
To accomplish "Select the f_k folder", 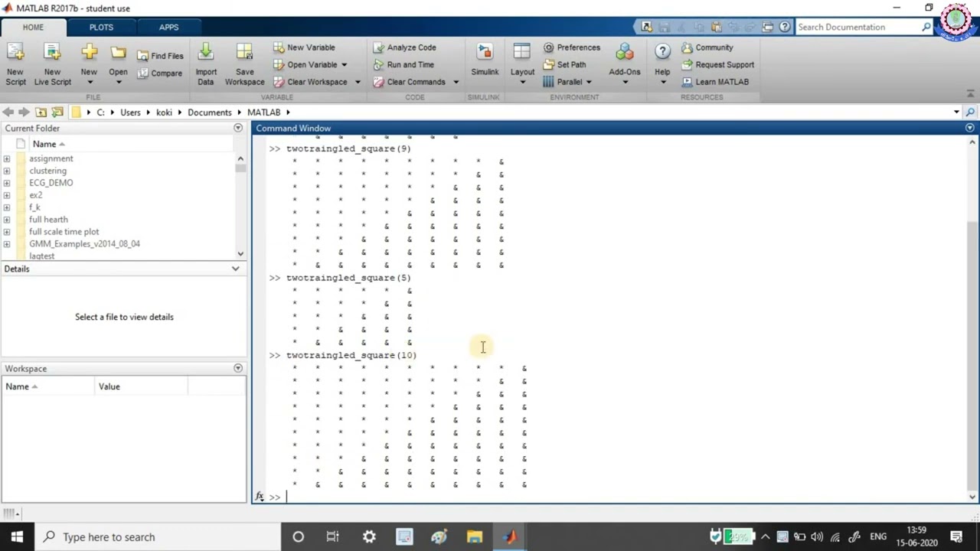I will tap(34, 207).
